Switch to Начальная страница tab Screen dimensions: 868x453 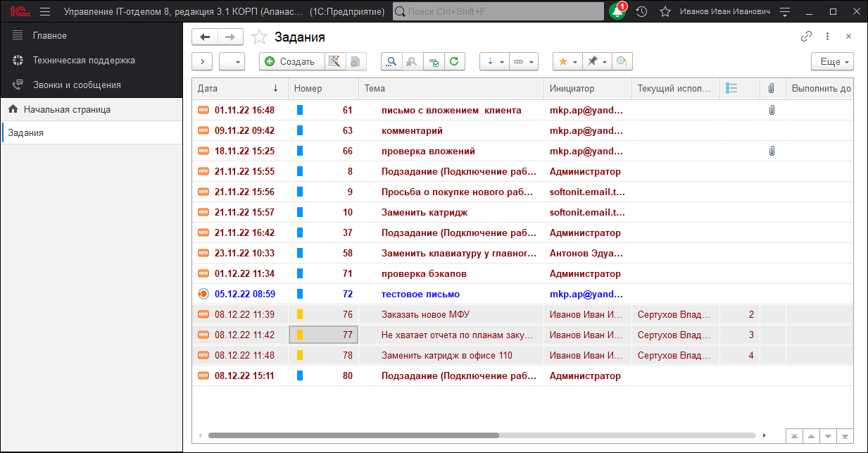click(x=67, y=109)
